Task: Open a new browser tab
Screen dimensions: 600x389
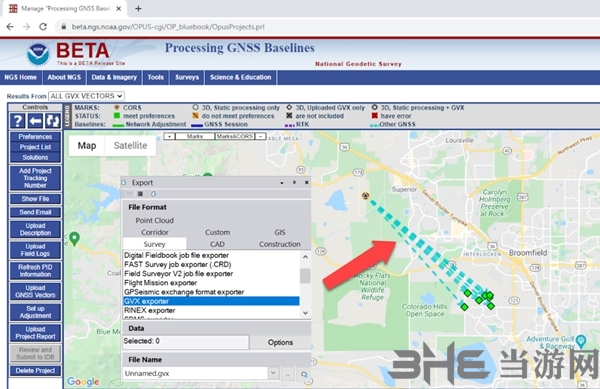Action: click(138, 8)
